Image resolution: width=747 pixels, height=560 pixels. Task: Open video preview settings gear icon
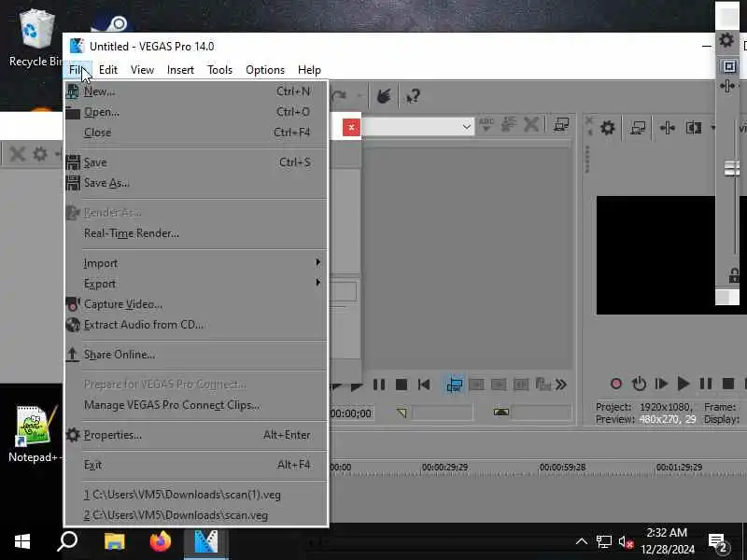coord(608,128)
